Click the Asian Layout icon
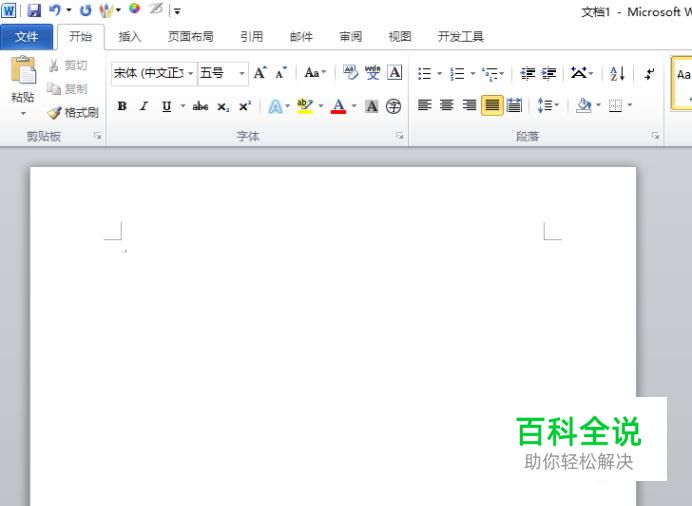Viewport: 692px width, 506px height. click(x=579, y=73)
